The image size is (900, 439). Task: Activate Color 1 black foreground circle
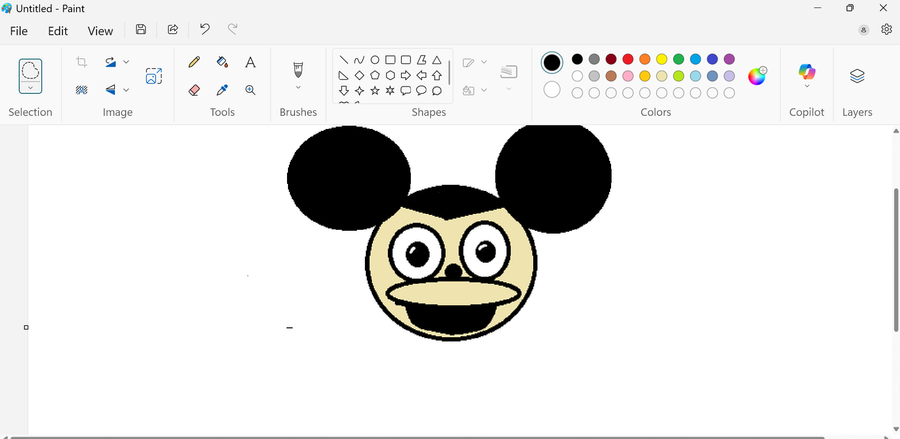click(x=552, y=63)
